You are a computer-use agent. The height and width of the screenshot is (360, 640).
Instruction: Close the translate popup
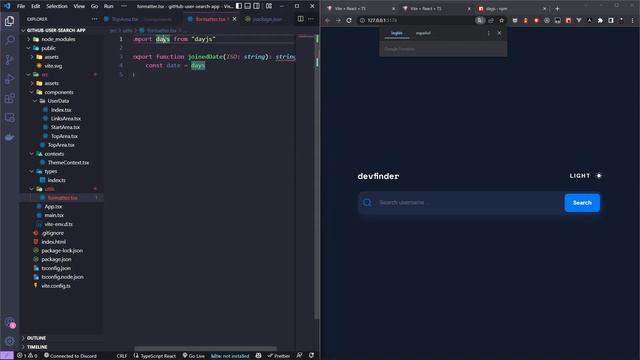point(499,33)
